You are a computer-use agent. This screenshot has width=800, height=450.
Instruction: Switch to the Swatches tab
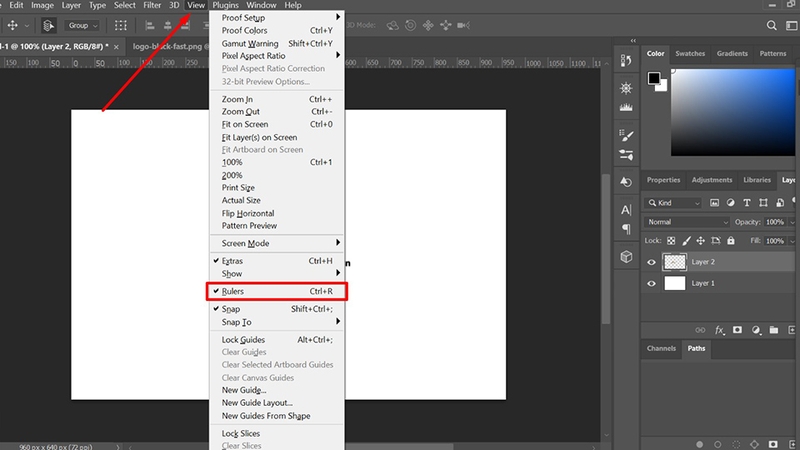coord(690,54)
